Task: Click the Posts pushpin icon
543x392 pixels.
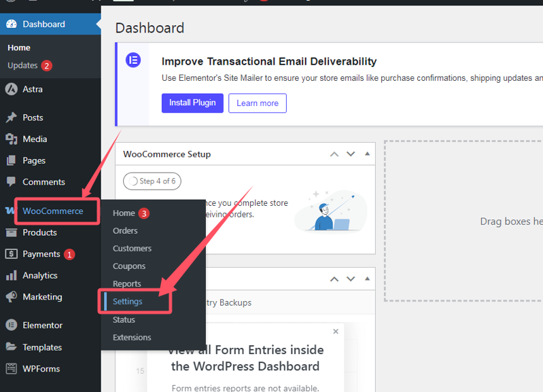Action: tap(12, 118)
